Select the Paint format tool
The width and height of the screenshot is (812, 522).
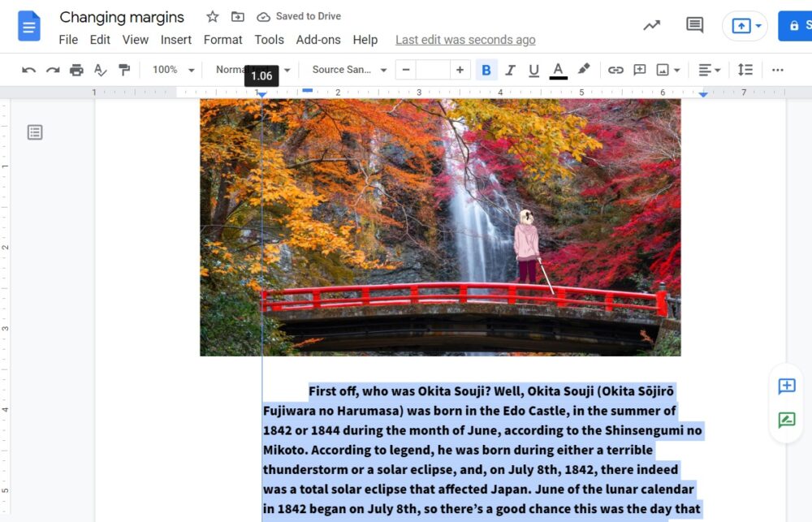[124, 70]
